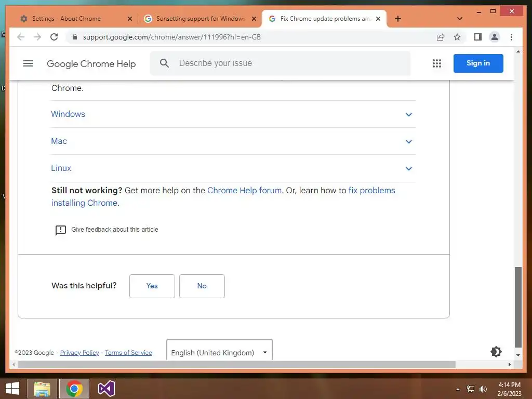Image resolution: width=532 pixels, height=399 pixels.
Task: Select the Fix Chrome update problems tab
Action: pyautogui.click(x=324, y=19)
